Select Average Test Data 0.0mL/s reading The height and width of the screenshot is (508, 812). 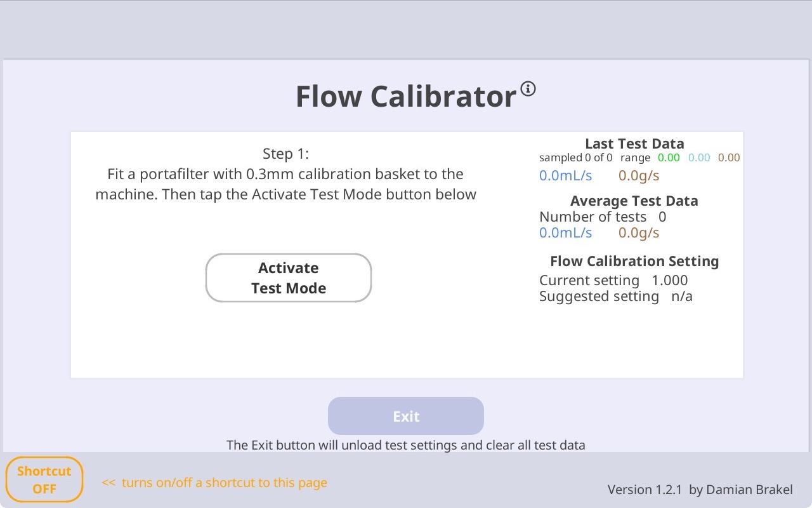click(x=566, y=232)
